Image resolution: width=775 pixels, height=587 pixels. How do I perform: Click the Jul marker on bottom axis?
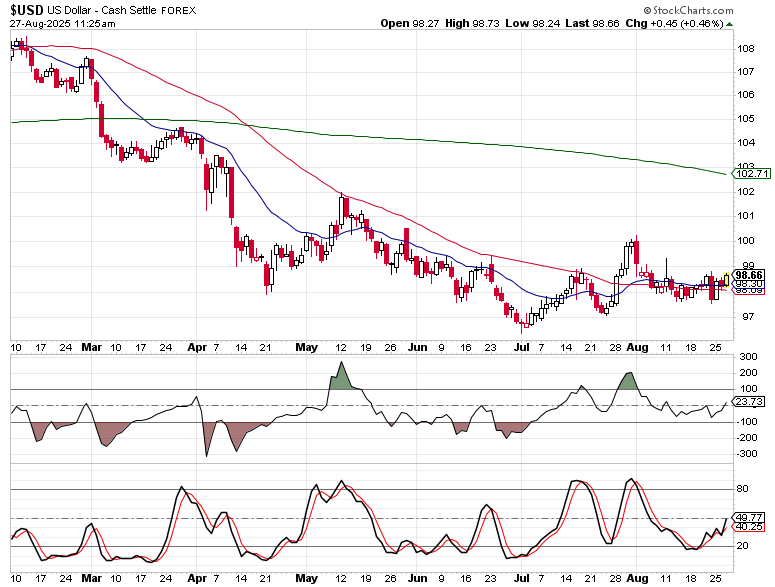click(x=521, y=578)
